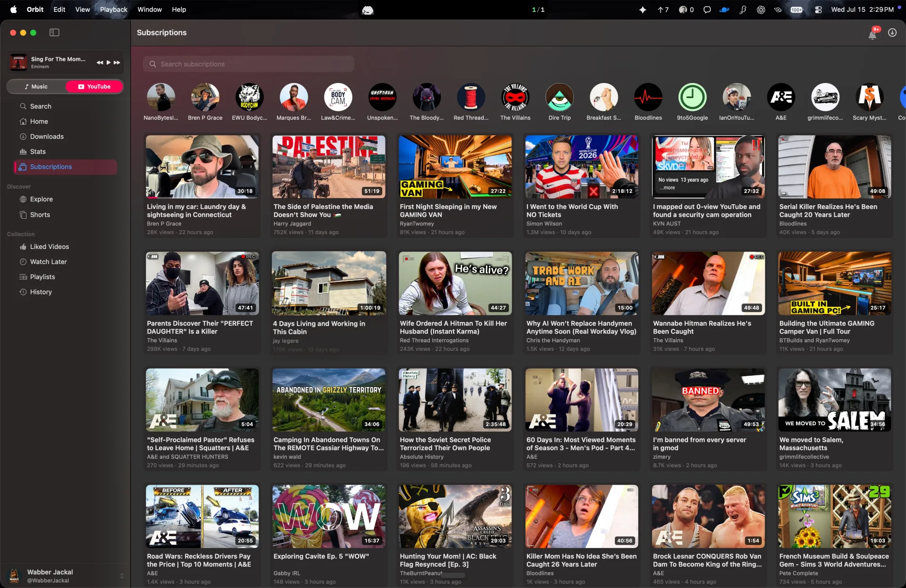Viewport: 906px width, 588px height.
Task: Open Liked Videos collection
Action: 66,247
